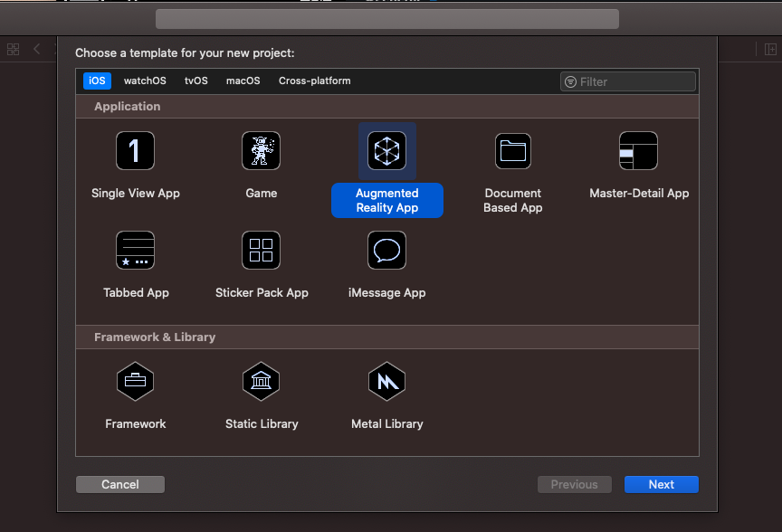Click the Single View App label
The image size is (782, 532).
coord(135,193)
